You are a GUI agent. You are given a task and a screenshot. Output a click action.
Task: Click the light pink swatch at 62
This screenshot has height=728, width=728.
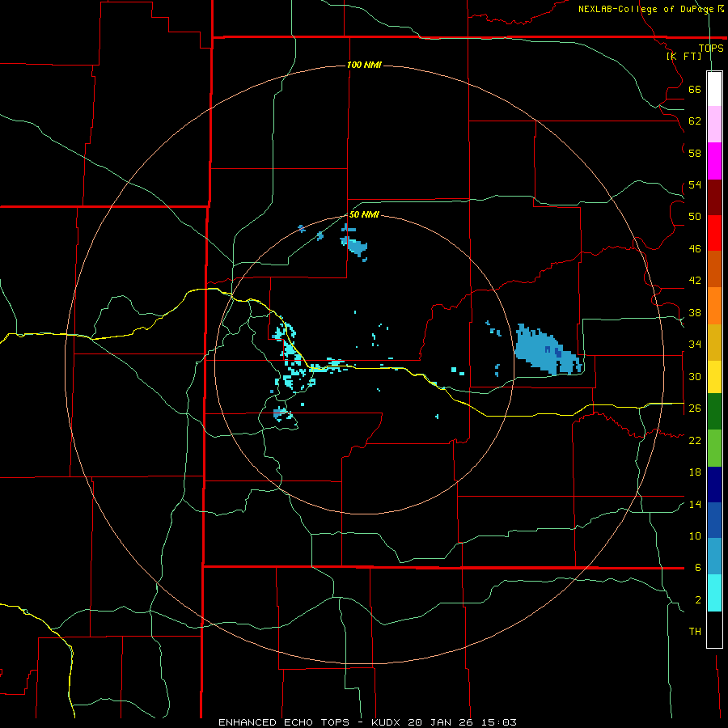714,124
